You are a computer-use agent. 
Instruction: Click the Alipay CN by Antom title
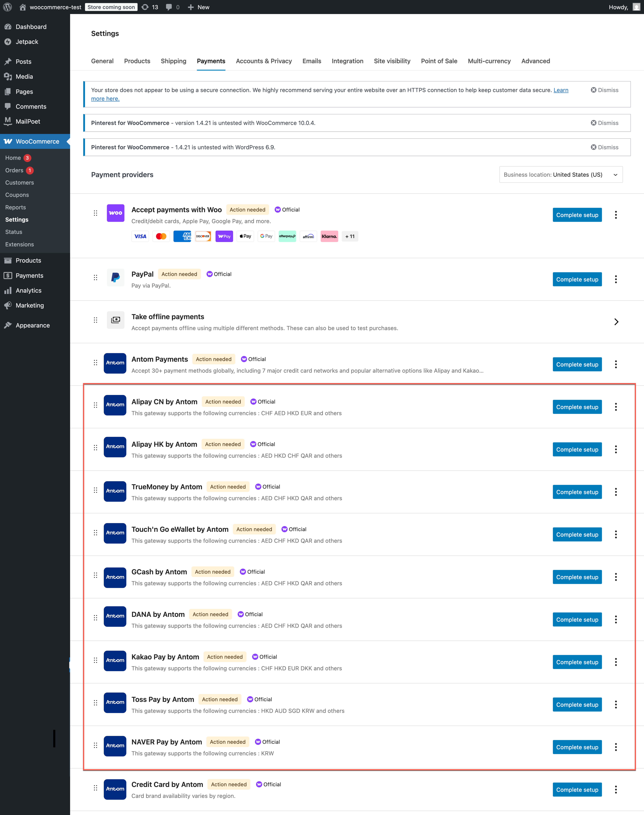164,402
